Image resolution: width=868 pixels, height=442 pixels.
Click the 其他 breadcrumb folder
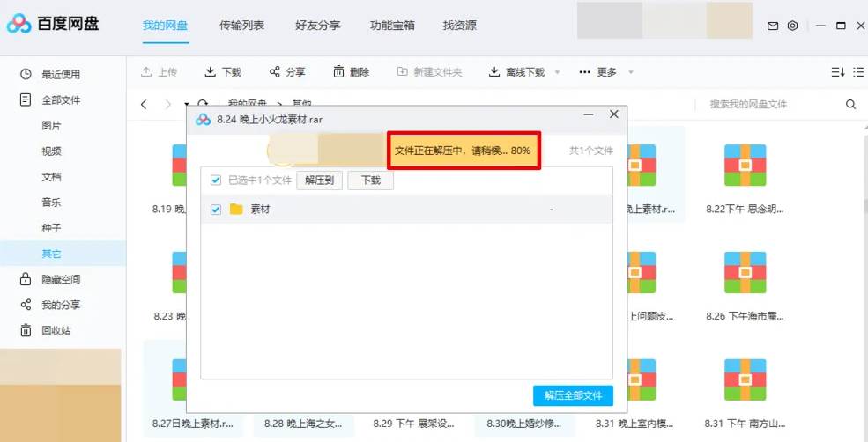[301, 103]
